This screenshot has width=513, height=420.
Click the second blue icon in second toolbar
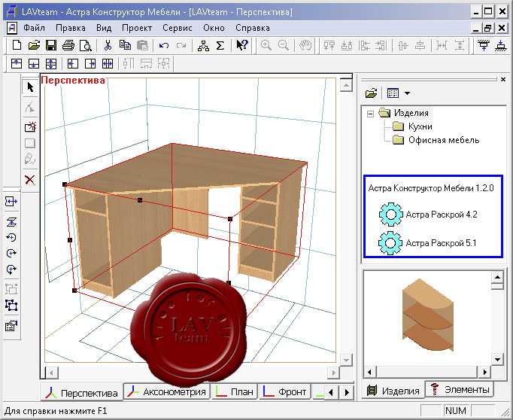[x=34, y=63]
